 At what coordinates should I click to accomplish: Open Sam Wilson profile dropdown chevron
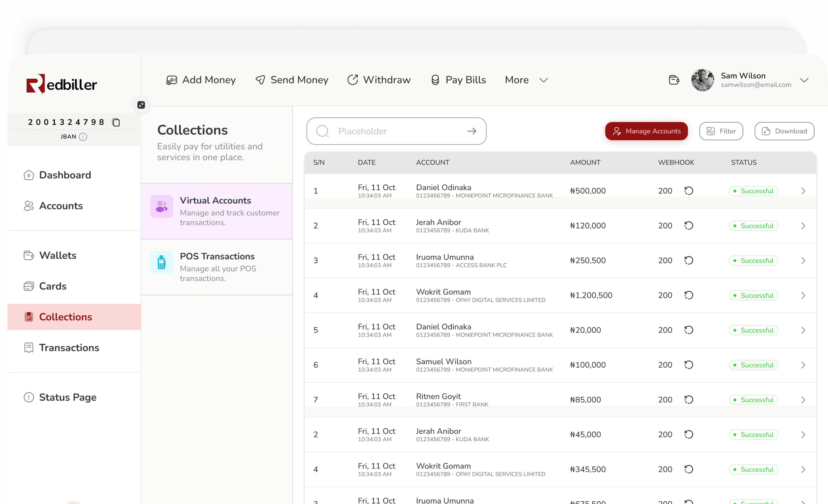coord(804,80)
